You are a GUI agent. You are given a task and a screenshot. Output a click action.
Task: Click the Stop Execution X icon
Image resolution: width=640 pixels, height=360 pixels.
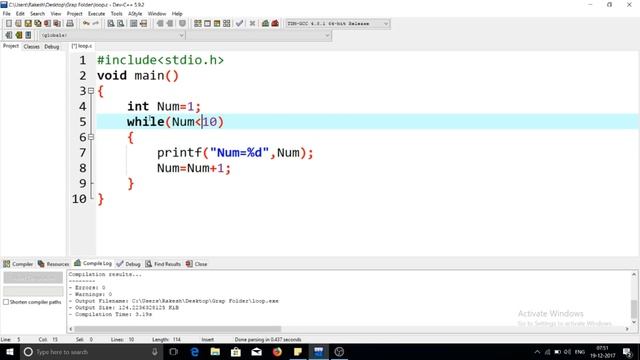[x=252, y=24]
